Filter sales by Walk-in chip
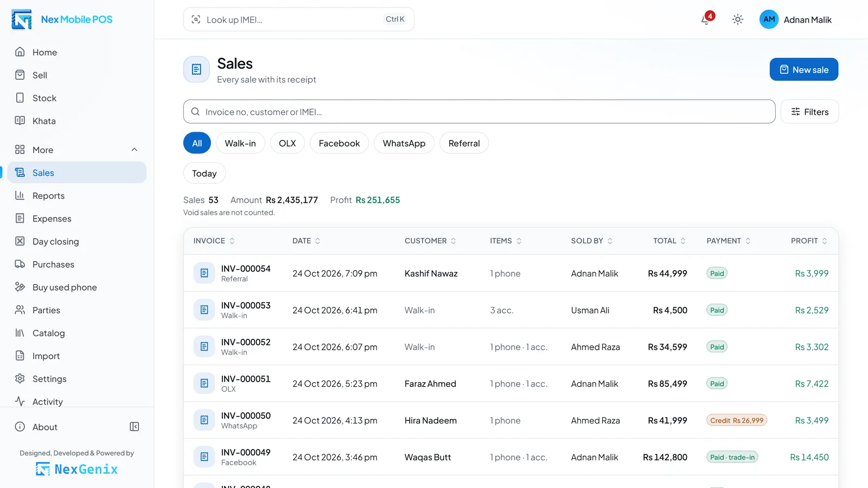Screen dimensions: 868x488 pyautogui.click(x=240, y=143)
